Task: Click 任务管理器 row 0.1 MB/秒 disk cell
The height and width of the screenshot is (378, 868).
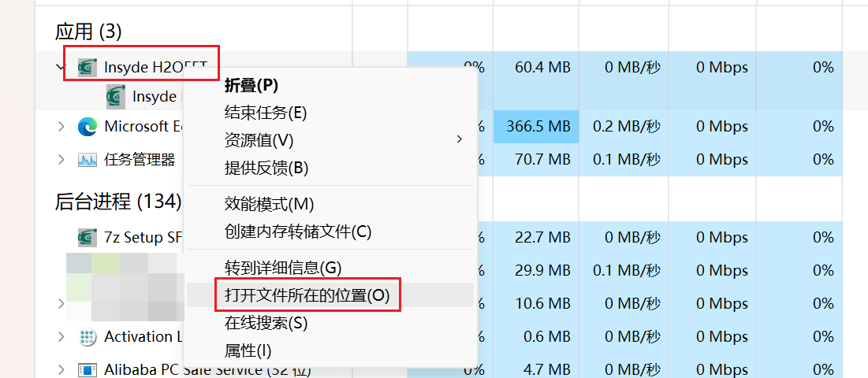Action: 624,160
